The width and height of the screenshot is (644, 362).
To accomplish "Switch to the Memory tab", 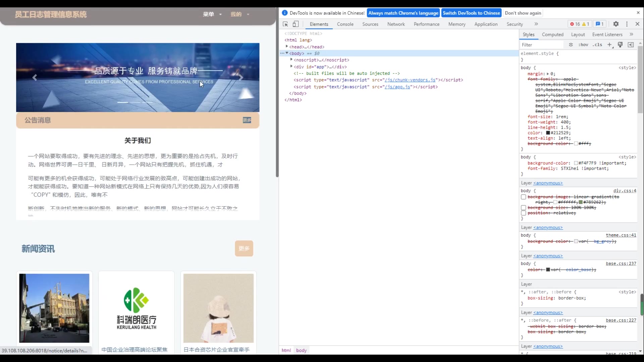I will point(457,24).
